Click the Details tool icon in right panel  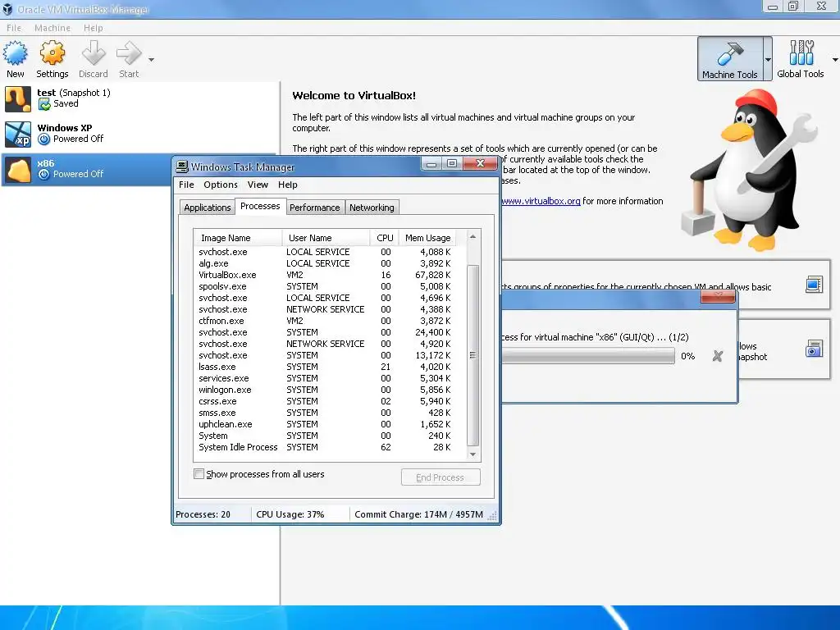point(814,285)
